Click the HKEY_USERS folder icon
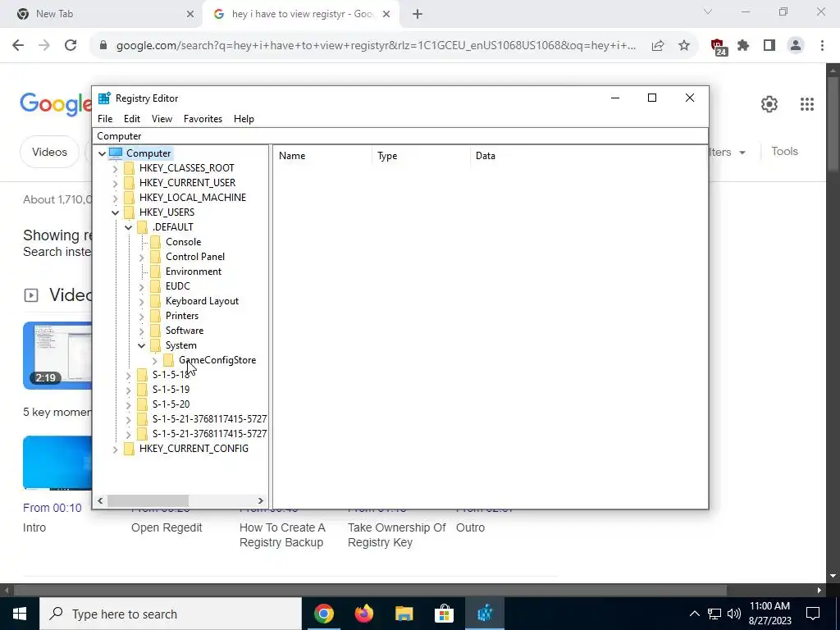Viewport: 840px width, 630px height. (129, 212)
